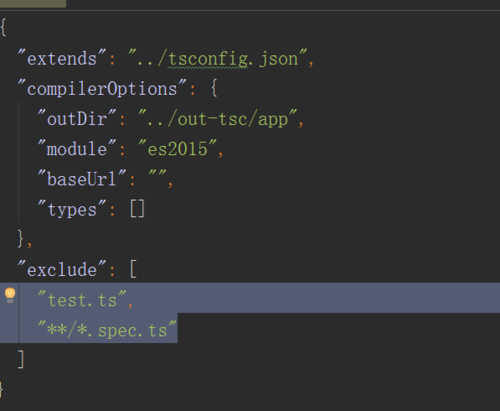This screenshot has width=500, height=411.
Task: Click the "exclude" key
Action: pos(62,269)
